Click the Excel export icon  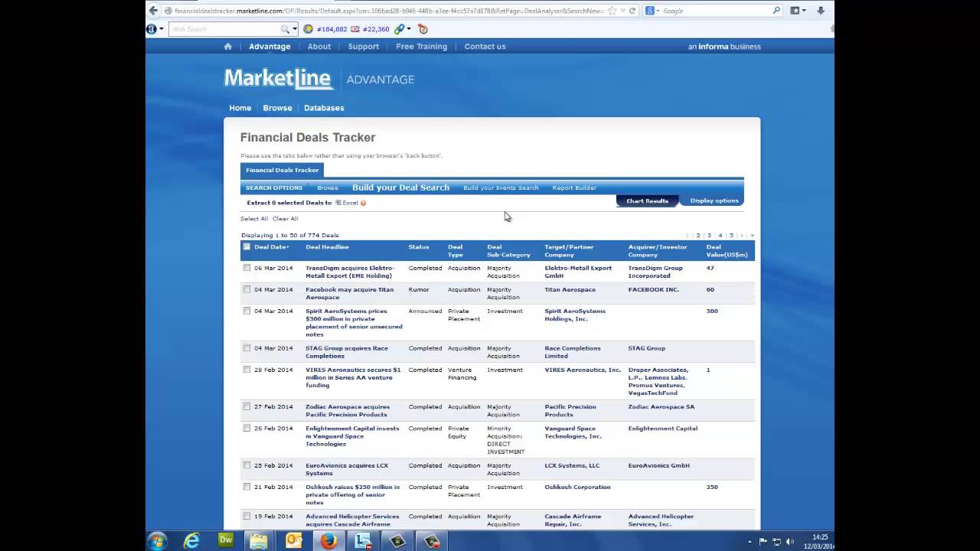coord(338,203)
